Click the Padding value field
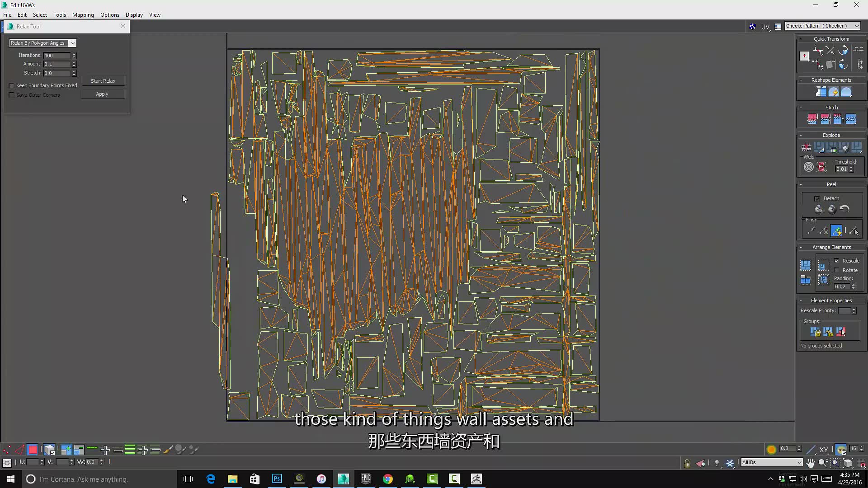 coord(842,286)
